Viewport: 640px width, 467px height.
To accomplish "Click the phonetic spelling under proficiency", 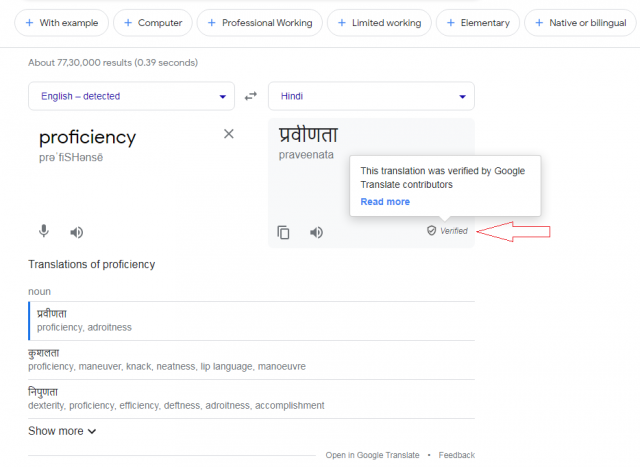I will (x=71, y=158).
